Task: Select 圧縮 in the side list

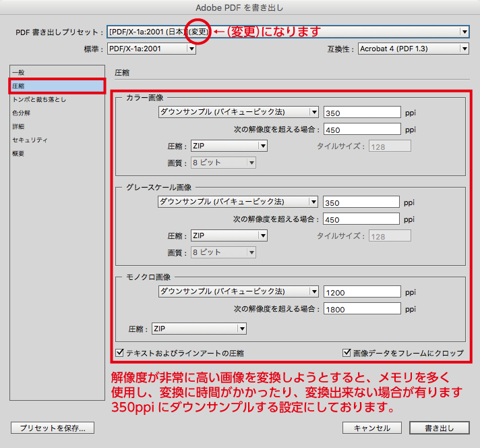Action: (x=57, y=86)
